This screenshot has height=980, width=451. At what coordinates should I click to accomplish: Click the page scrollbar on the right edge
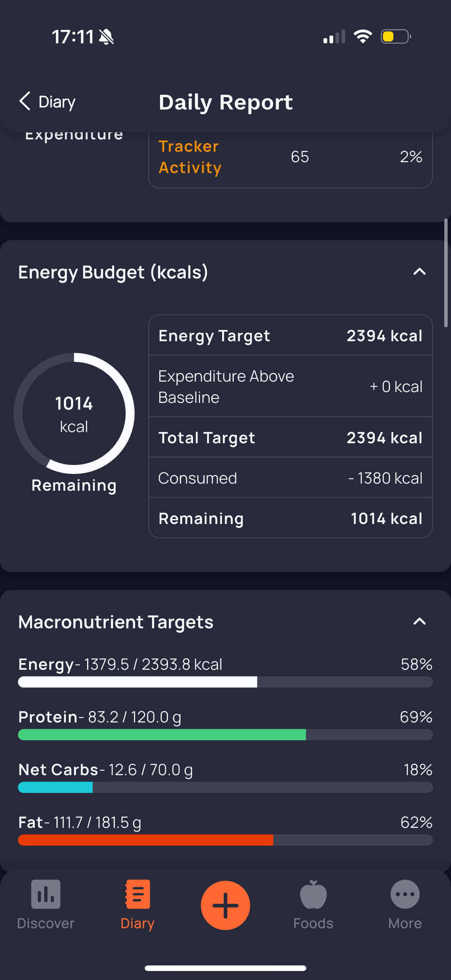click(446, 273)
